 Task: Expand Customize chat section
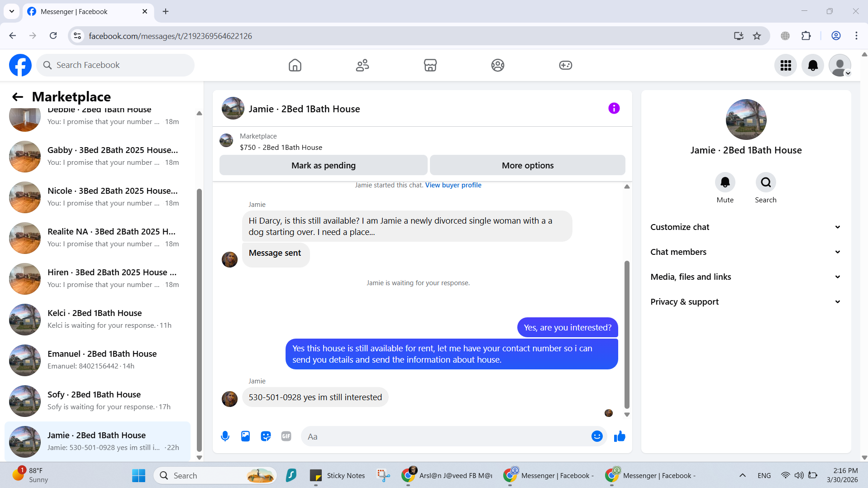point(746,227)
